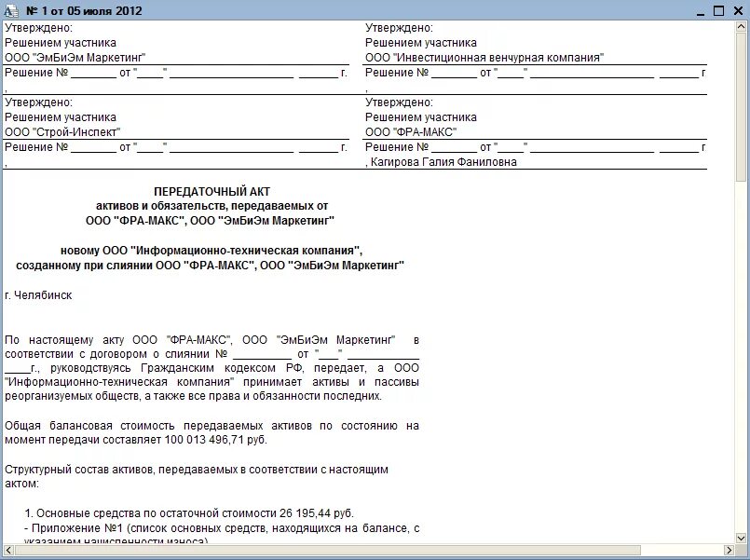
Task: Click line "новому ООО Информационно-техническая компания"
Action: tap(211, 251)
